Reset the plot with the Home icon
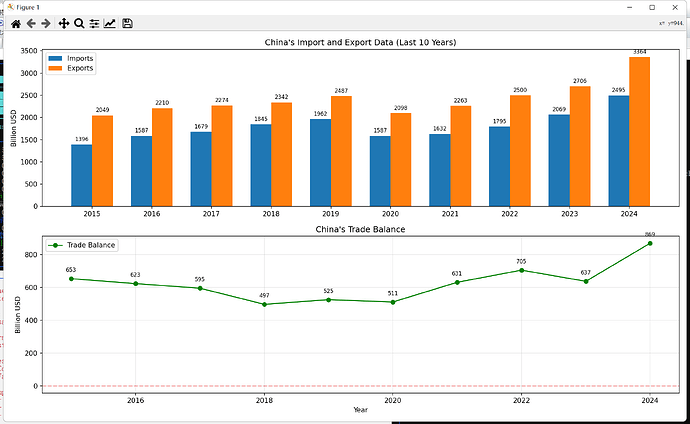 click(16, 24)
